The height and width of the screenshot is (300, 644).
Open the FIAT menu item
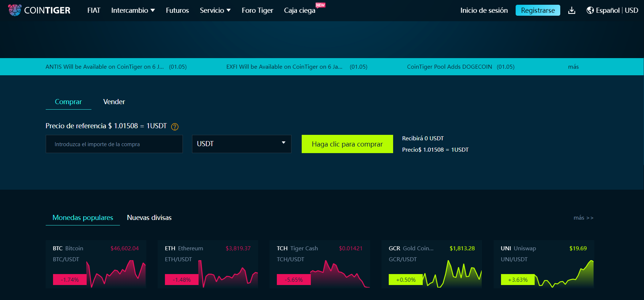coord(94,10)
